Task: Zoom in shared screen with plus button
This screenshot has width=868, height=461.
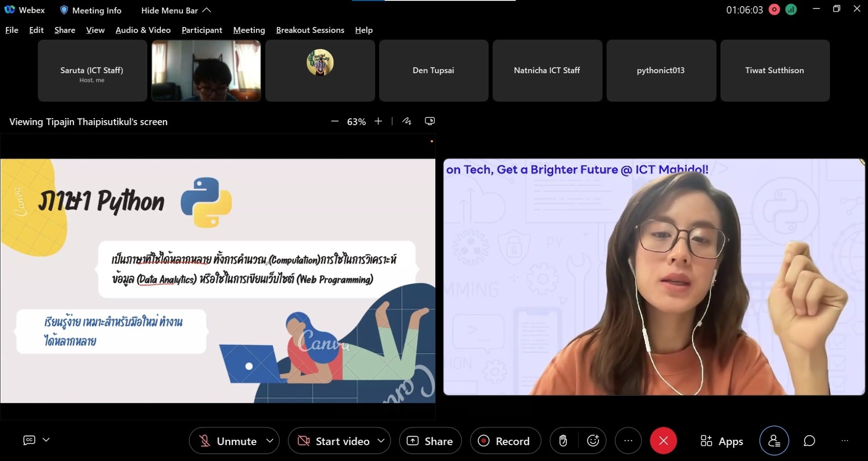Action: pos(378,121)
